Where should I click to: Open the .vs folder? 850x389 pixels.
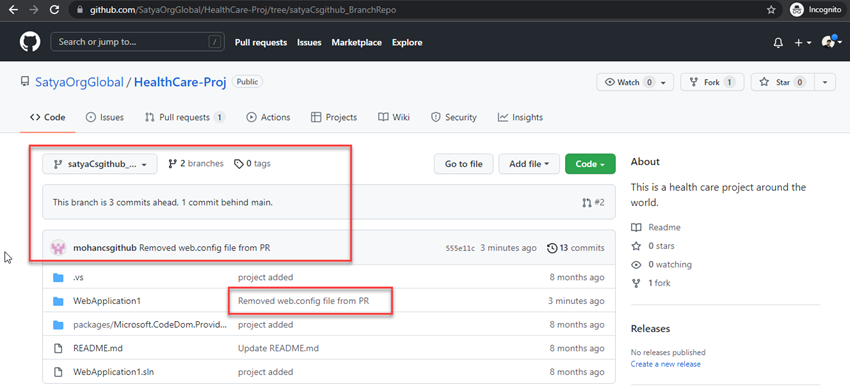(x=79, y=277)
